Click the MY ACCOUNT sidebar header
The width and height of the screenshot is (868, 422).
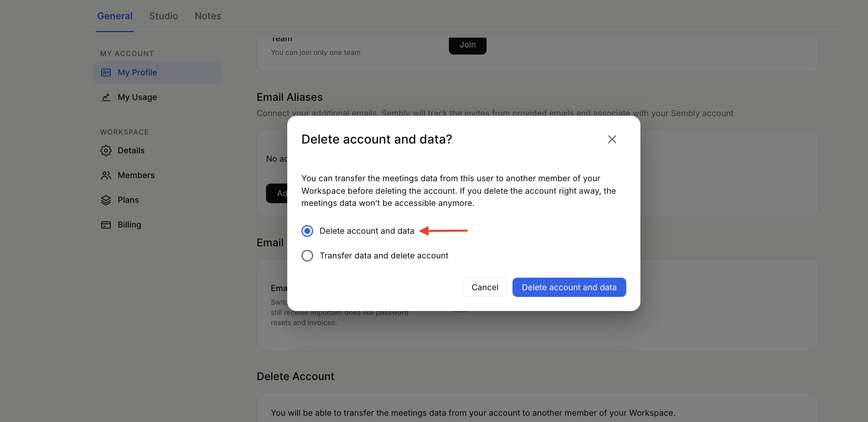(127, 54)
